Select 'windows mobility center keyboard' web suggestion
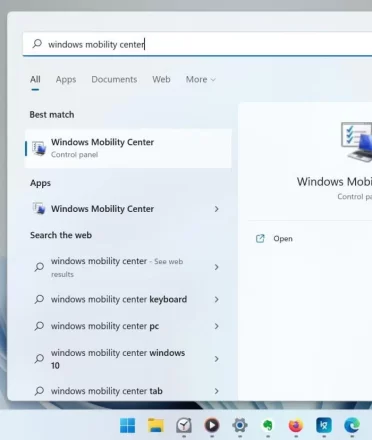 (x=128, y=299)
